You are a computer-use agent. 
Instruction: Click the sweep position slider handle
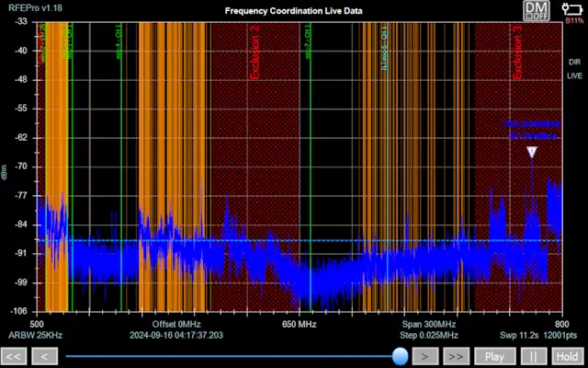(x=400, y=355)
